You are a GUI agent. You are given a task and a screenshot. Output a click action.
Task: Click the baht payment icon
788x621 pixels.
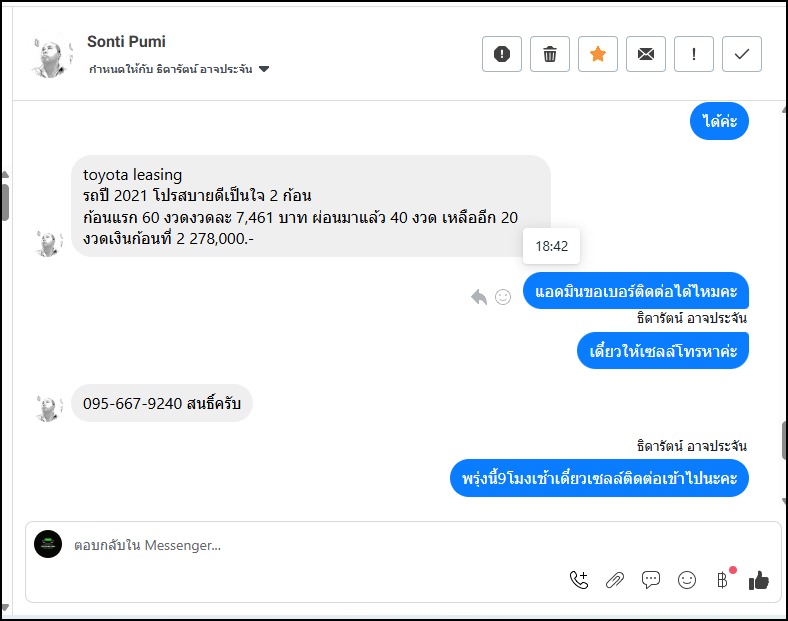722,579
